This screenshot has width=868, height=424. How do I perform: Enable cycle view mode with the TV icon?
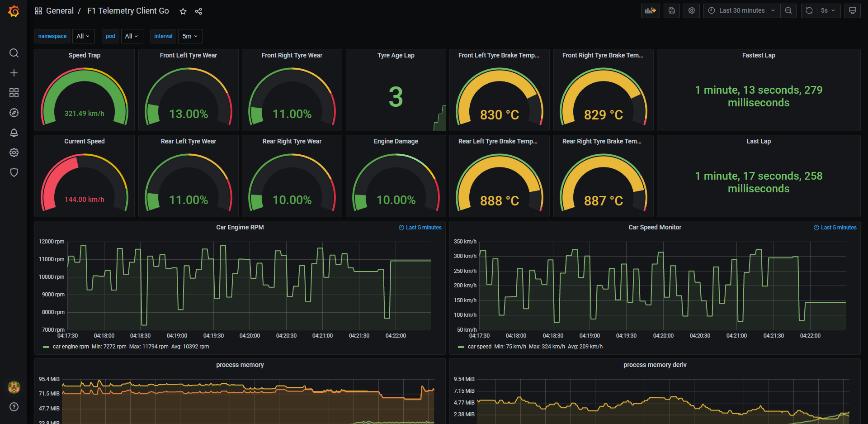852,10
